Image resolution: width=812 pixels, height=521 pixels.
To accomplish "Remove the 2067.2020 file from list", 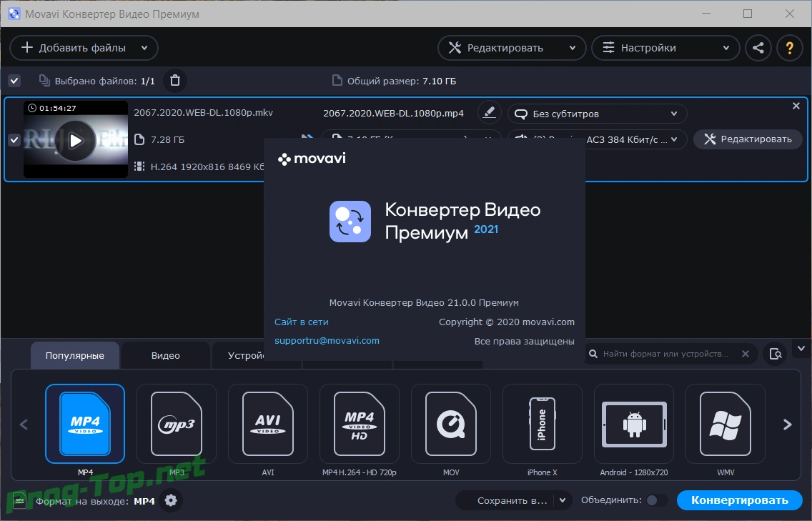I will [796, 106].
